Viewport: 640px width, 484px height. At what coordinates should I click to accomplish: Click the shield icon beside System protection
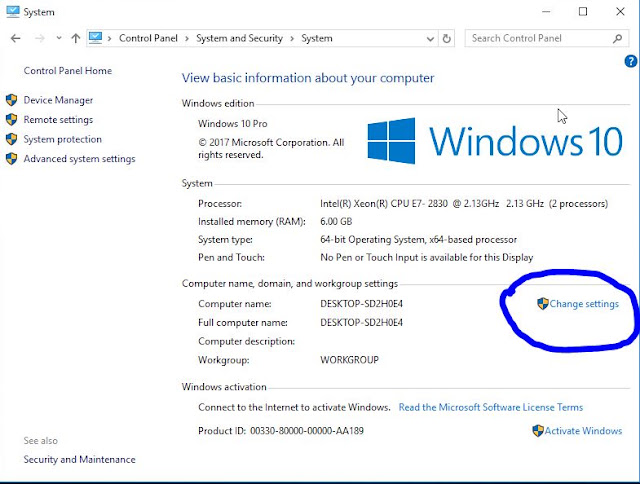click(x=12, y=139)
